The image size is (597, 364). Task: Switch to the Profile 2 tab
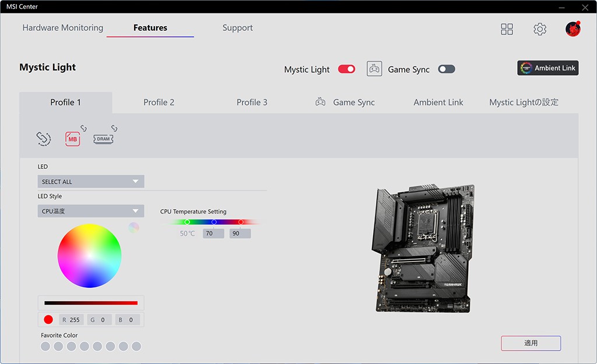(x=159, y=103)
